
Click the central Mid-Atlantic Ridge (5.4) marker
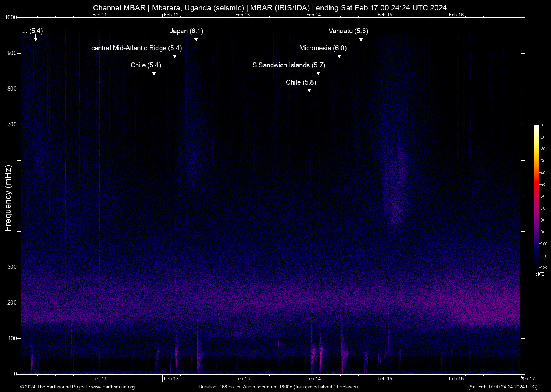175,56
